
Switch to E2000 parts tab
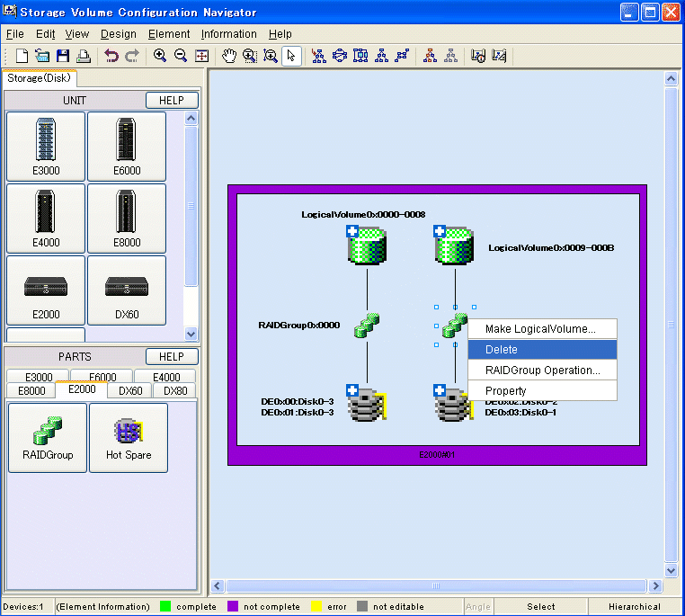coord(82,389)
